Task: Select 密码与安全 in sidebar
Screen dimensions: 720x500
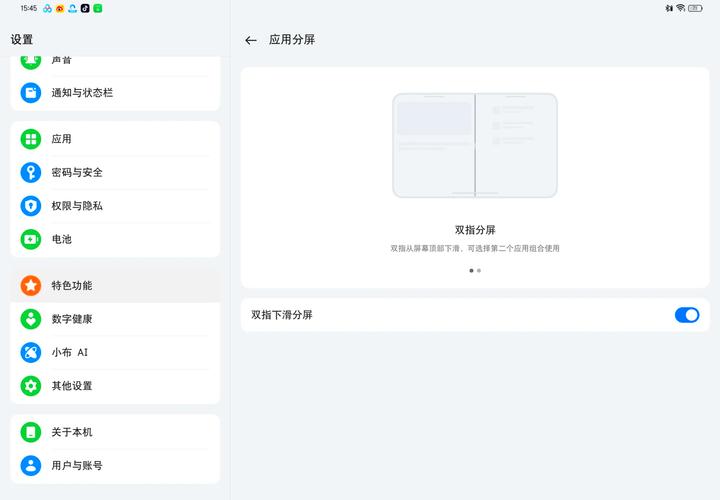Action: coord(115,173)
